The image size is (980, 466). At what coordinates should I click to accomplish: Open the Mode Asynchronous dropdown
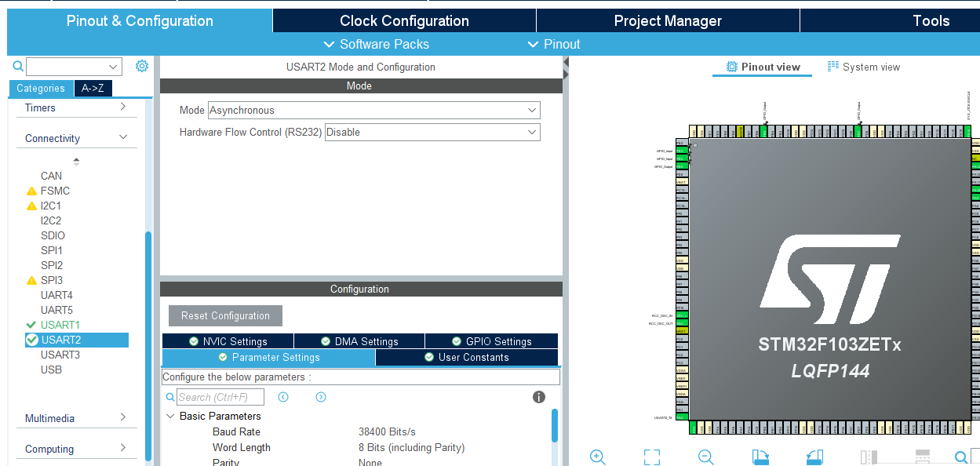[x=532, y=111]
